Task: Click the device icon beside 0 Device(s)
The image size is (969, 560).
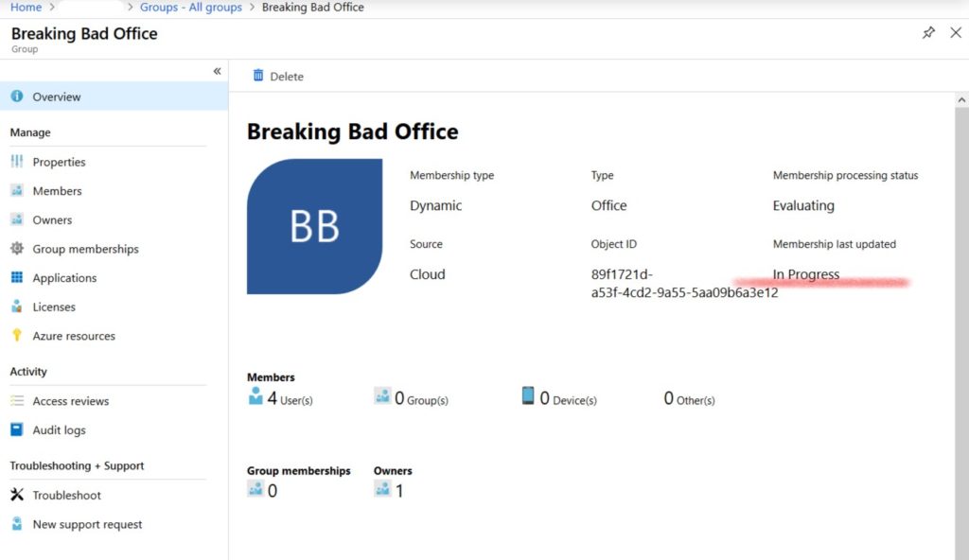Action: pyautogui.click(x=528, y=395)
